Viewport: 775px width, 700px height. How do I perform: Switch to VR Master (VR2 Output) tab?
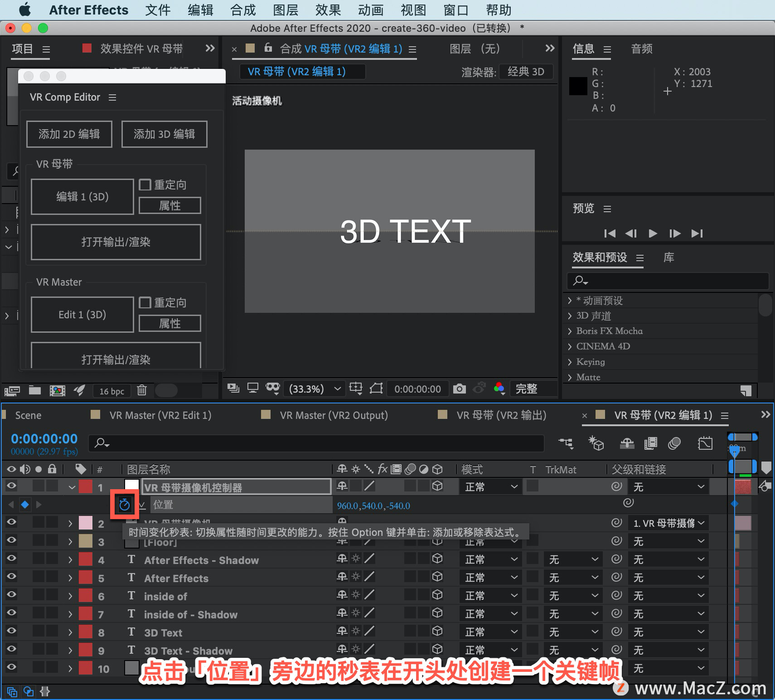334,415
